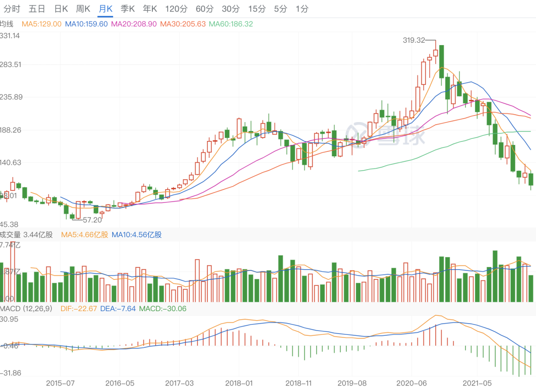Image resolution: width=536 pixels, height=392 pixels.
Task: Switch to the 120分 interval tab
Action: [x=176, y=8]
